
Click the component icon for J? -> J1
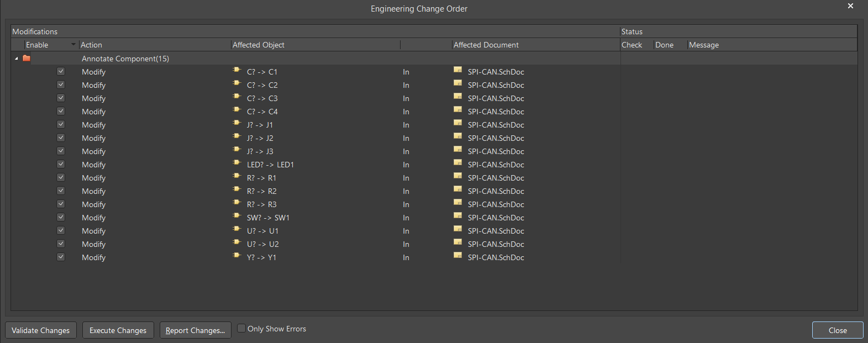point(237,123)
